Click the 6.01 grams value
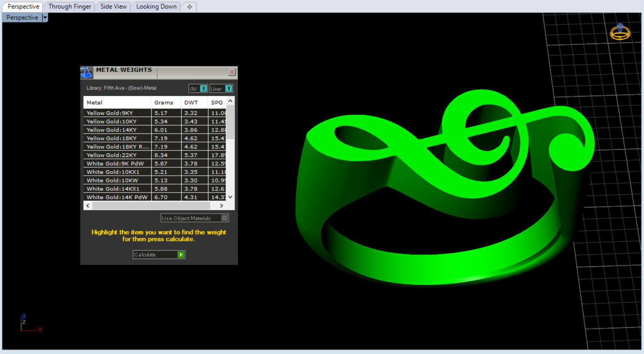 (x=161, y=130)
